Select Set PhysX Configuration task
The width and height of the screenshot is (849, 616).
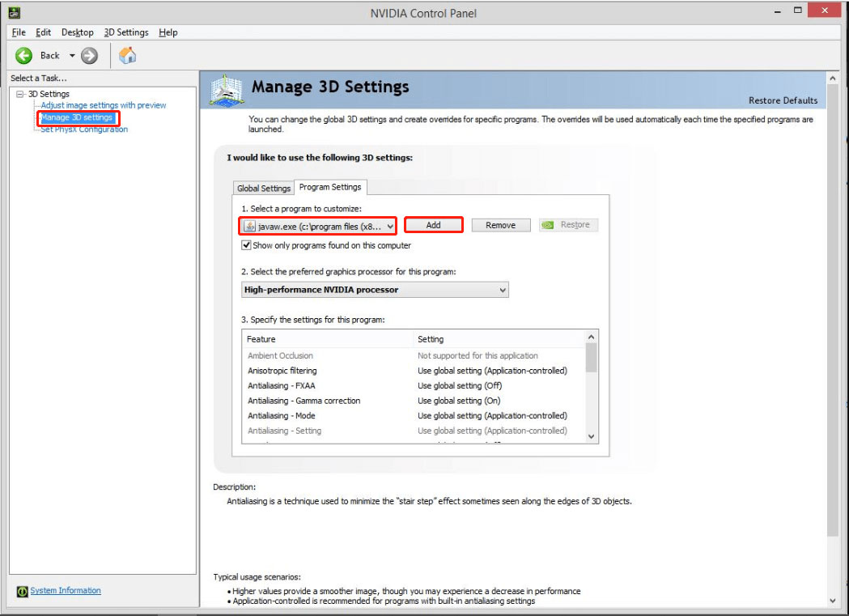[84, 130]
